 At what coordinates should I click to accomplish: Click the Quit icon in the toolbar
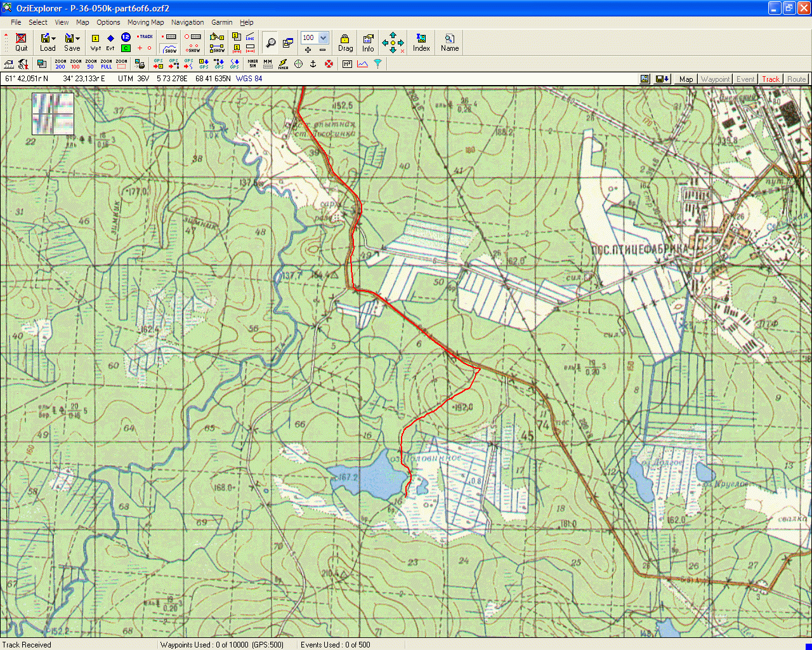coord(21,42)
